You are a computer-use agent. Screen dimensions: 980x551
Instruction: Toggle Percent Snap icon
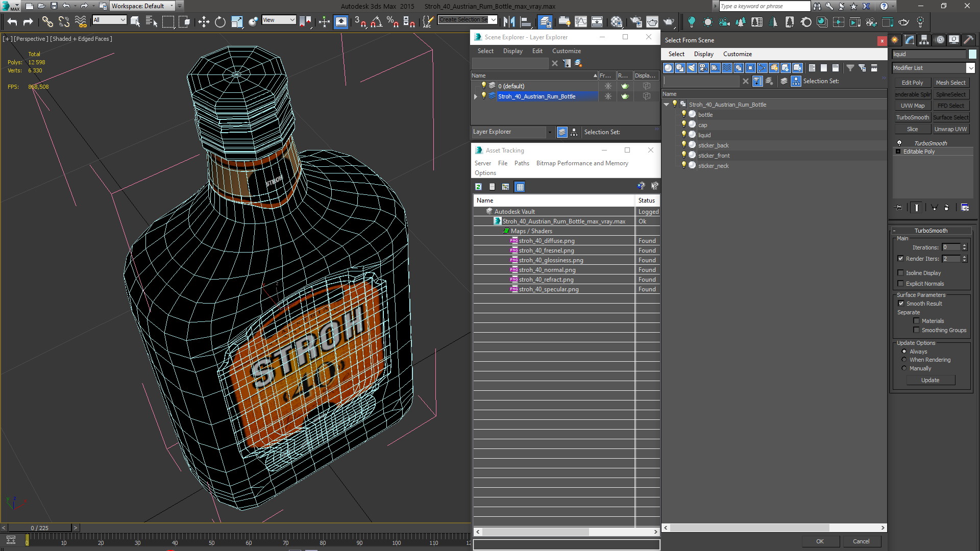(393, 21)
